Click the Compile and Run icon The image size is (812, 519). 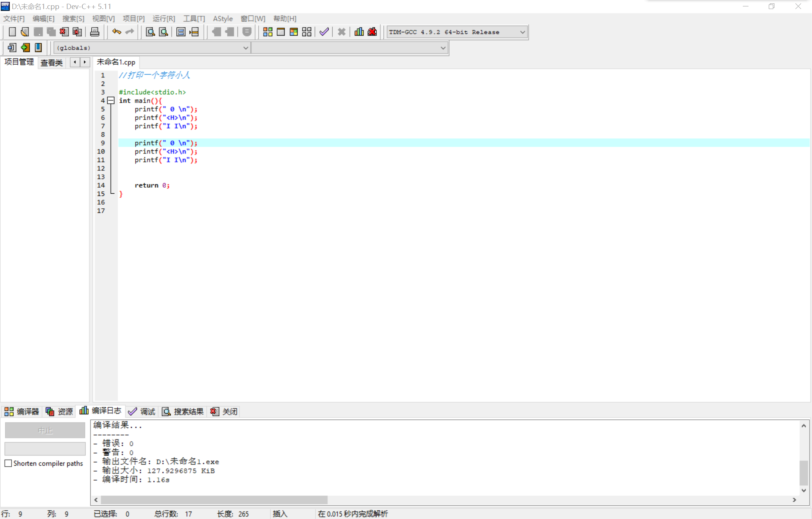tap(294, 32)
